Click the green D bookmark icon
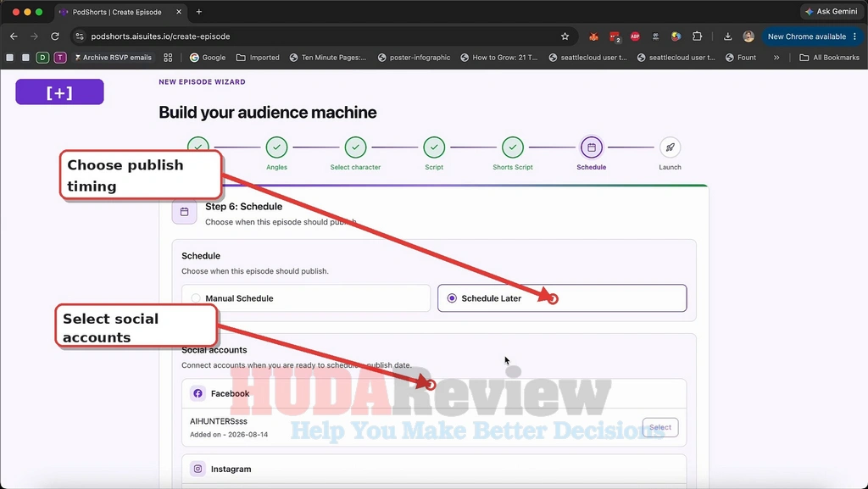Image resolution: width=868 pixels, height=489 pixels. pos(42,58)
